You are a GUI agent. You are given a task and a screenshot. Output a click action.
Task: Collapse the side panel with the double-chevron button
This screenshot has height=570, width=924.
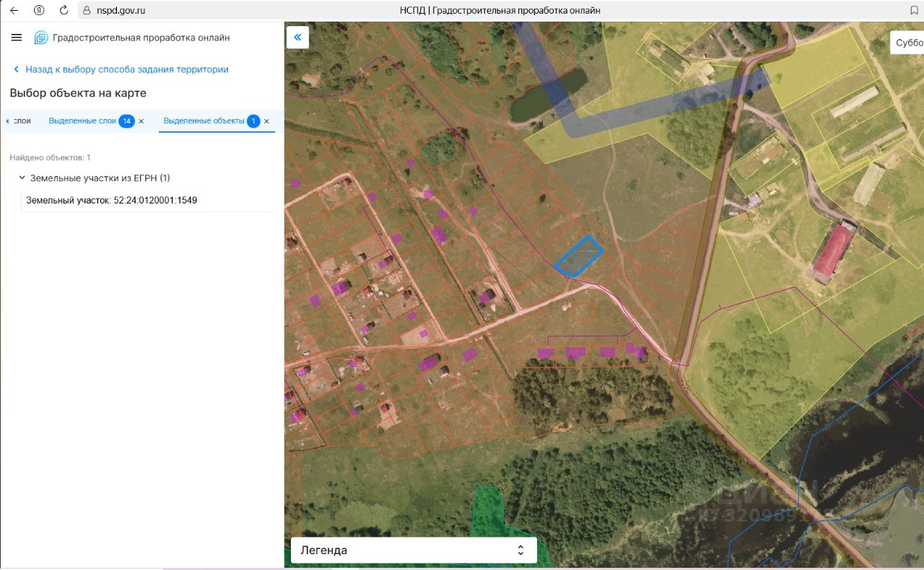coord(297,38)
